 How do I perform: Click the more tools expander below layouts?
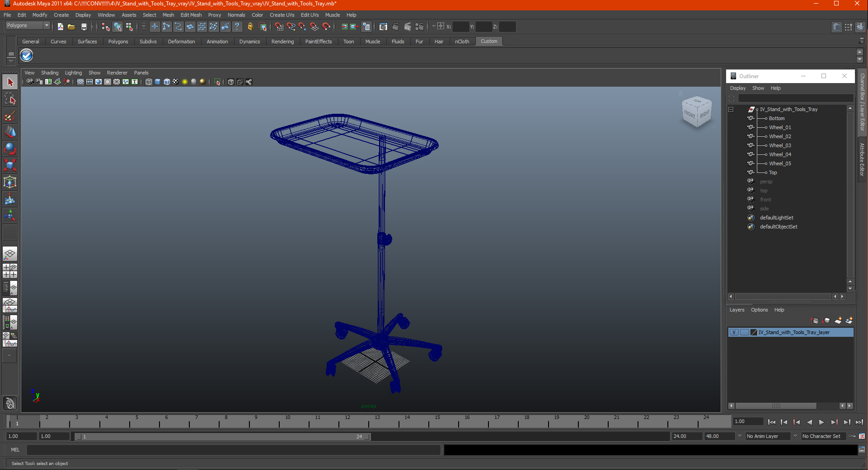(x=9, y=356)
